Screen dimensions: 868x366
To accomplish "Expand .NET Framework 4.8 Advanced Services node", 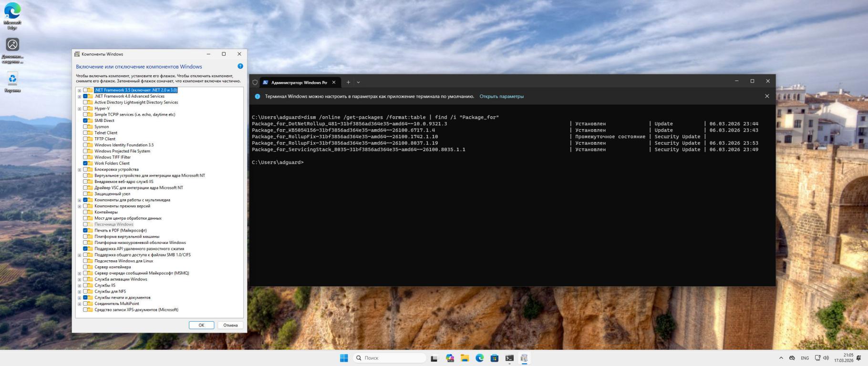I will click(80, 96).
